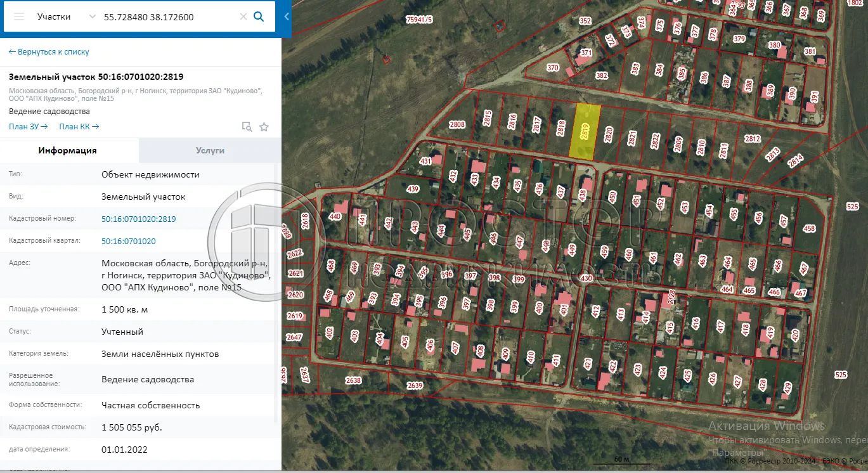Open cadastral number 50:16:0701020:2819 link
The width and height of the screenshot is (868, 473).
[138, 219]
